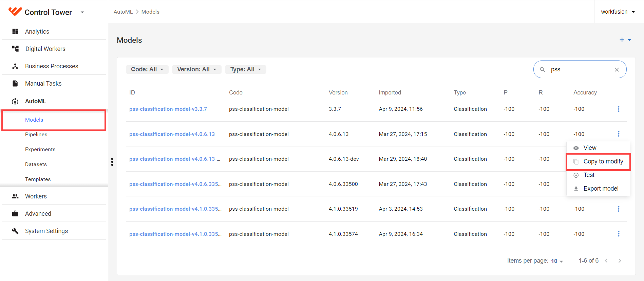The image size is (644, 281).
Task: Open actions menu for version 4.1.0.33574
Action: coord(619,234)
